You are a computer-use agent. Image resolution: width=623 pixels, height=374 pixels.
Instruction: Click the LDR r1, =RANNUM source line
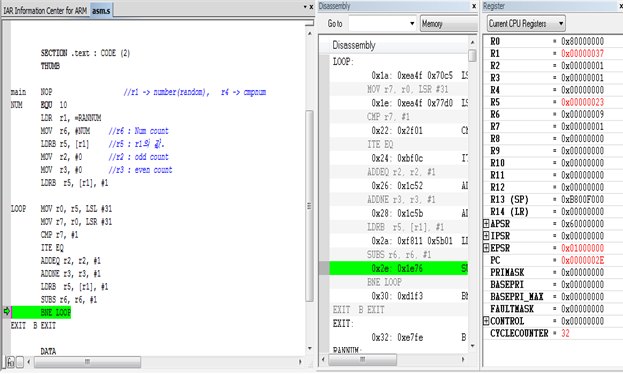[x=71, y=118]
